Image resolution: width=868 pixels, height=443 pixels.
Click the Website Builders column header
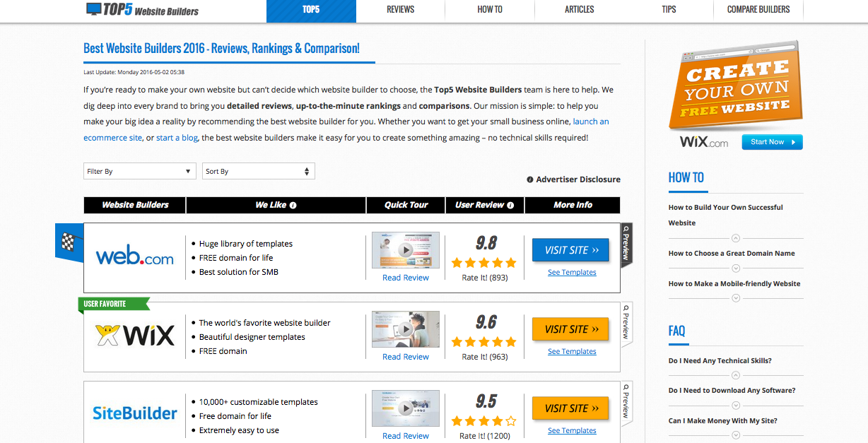click(x=135, y=205)
